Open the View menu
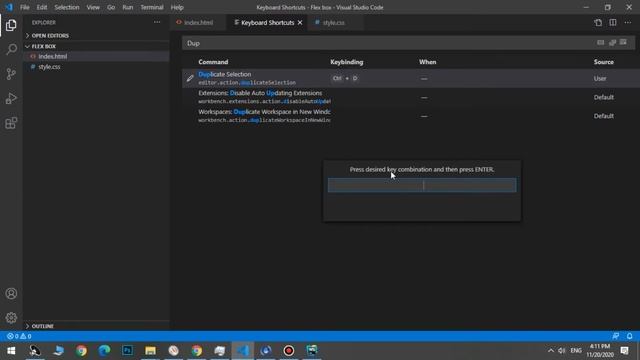The width and height of the screenshot is (640, 360). pyautogui.click(x=93, y=7)
